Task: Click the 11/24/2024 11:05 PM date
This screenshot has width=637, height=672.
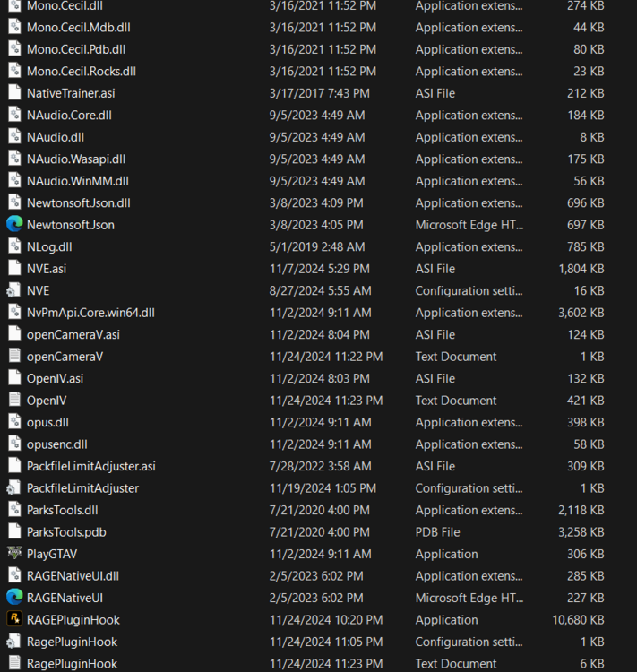Action: point(326,642)
